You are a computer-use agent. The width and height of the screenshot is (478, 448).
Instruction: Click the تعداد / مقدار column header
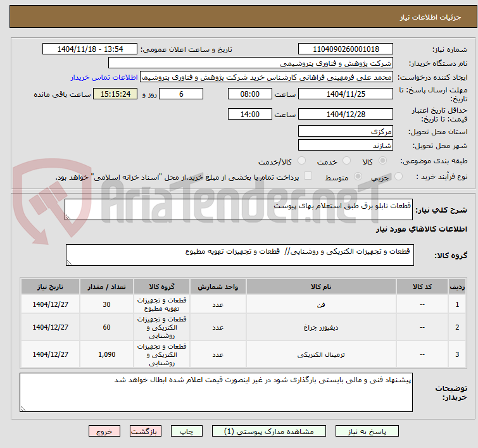[106, 287]
